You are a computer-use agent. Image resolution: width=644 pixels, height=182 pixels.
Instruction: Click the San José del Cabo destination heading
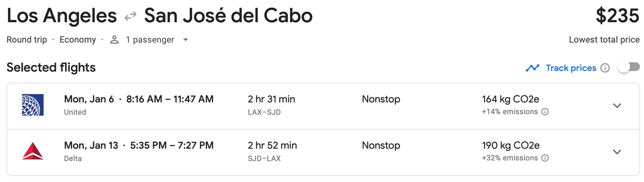[x=228, y=16]
